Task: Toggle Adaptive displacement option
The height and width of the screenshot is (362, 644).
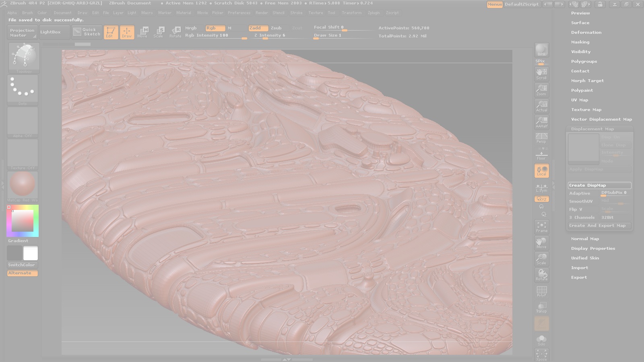Action: click(x=583, y=193)
